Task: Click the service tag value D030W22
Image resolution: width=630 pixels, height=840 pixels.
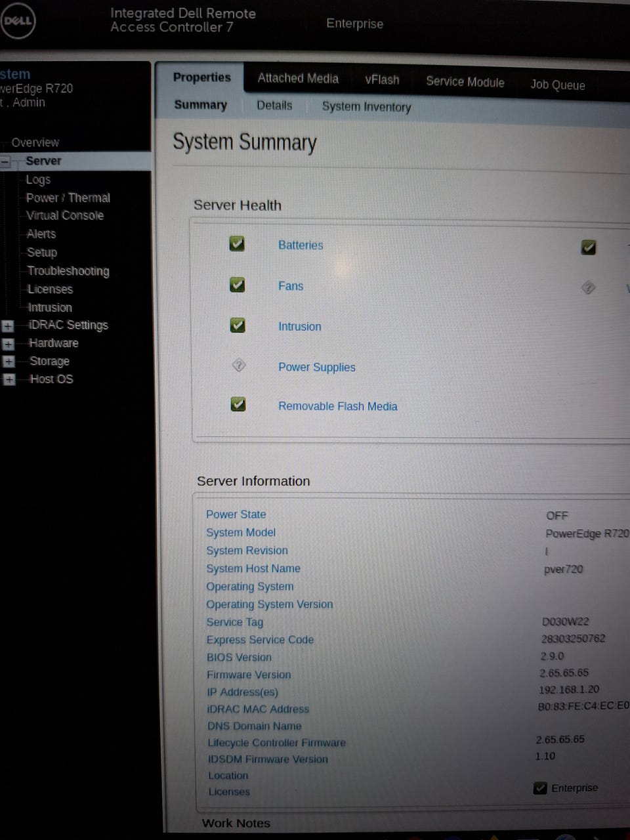Action: click(565, 621)
